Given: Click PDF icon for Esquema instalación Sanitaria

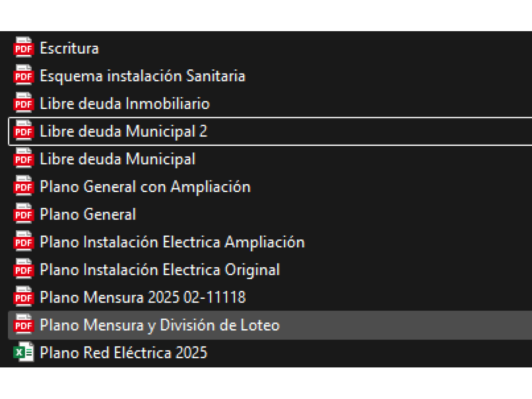Looking at the screenshot, I should click(x=23, y=76).
